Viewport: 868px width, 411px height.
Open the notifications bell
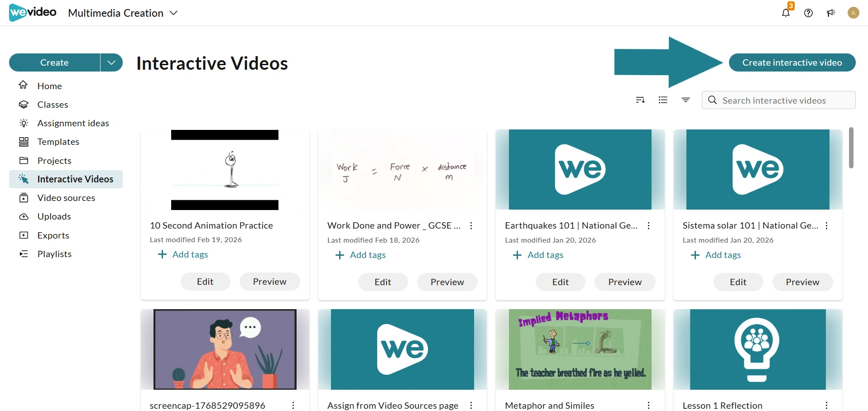tap(786, 13)
